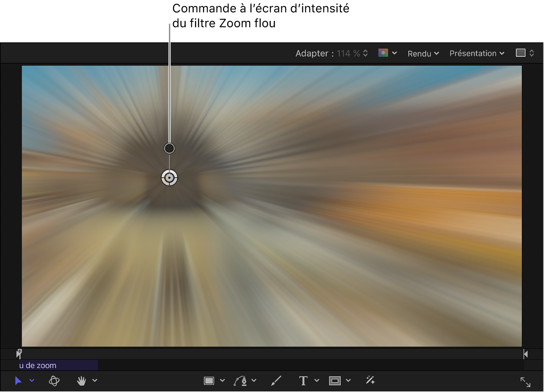The height and width of the screenshot is (392, 544).
Task: Expand the shape tool options chevron
Action: point(222,380)
